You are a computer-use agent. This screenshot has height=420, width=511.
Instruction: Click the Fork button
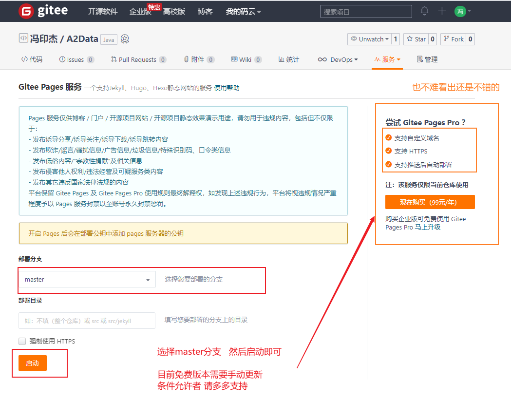(454, 39)
